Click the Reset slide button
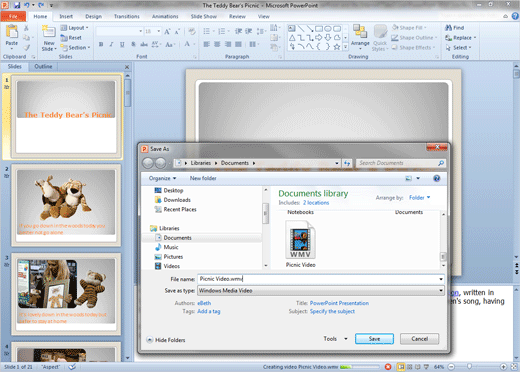This screenshot has width=520, height=372. (71, 38)
